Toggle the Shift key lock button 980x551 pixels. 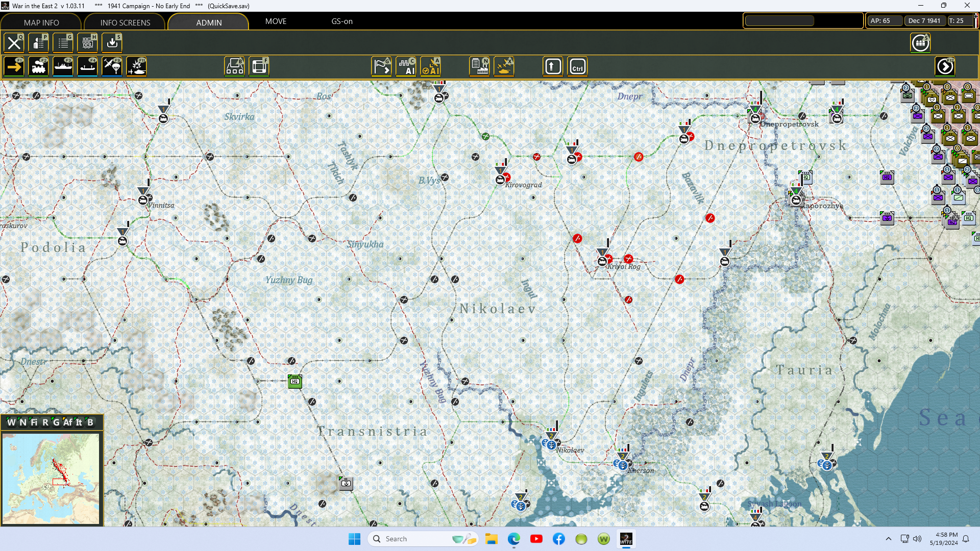pos(553,67)
